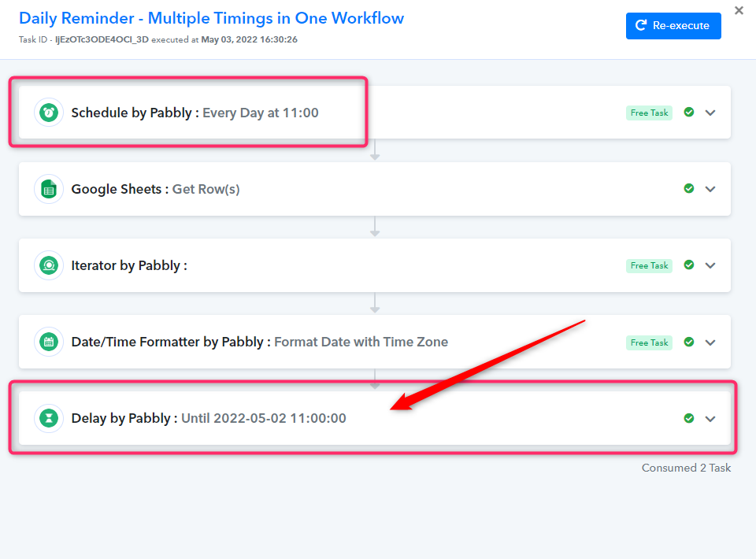756x559 pixels.
Task: Click the 'Iterator by Pabbly :' step title
Action: click(x=129, y=265)
